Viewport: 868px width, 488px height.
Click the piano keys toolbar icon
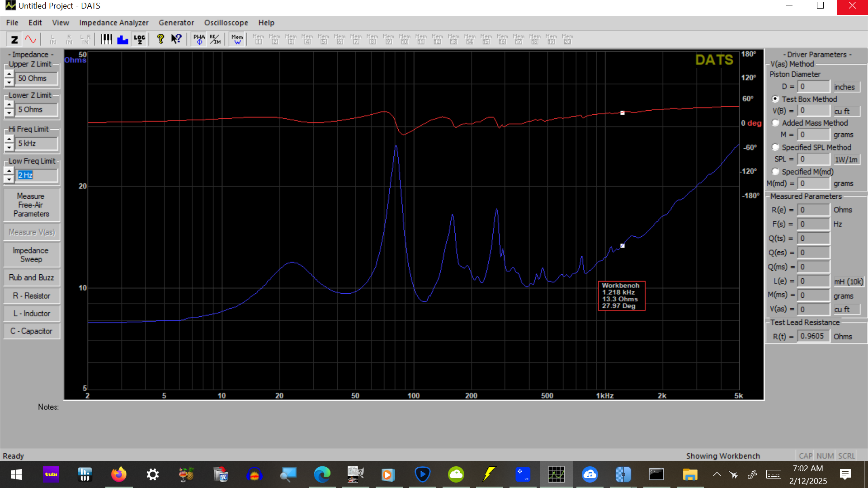[x=106, y=39]
